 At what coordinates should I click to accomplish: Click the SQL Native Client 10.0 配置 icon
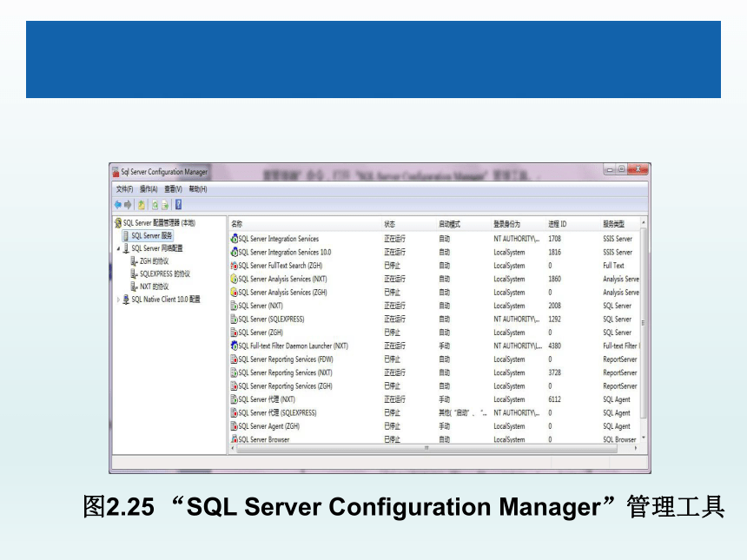[x=126, y=299]
